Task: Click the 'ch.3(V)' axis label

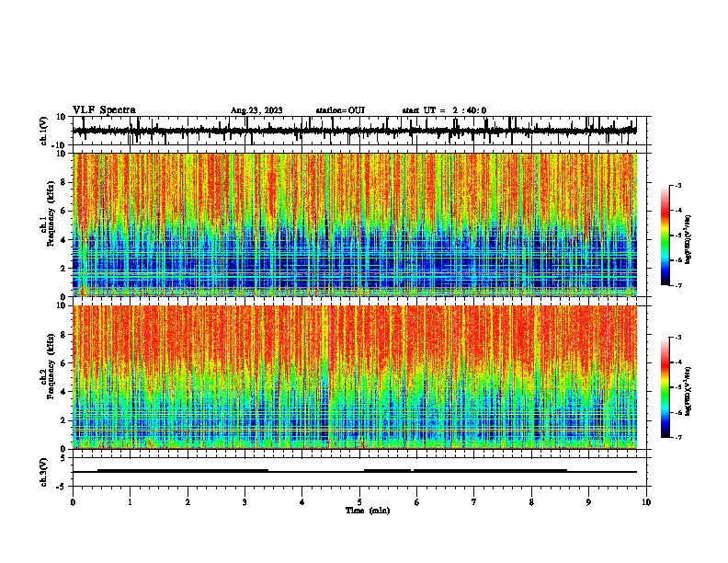Action: [44, 472]
